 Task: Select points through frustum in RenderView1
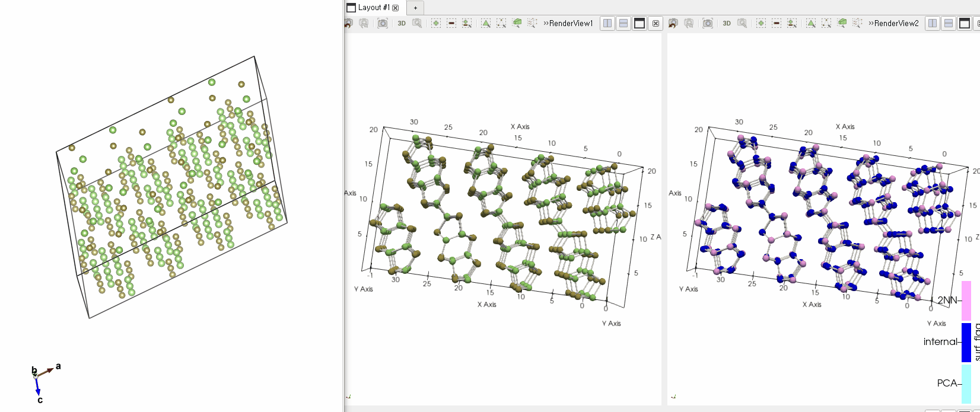tap(532, 23)
